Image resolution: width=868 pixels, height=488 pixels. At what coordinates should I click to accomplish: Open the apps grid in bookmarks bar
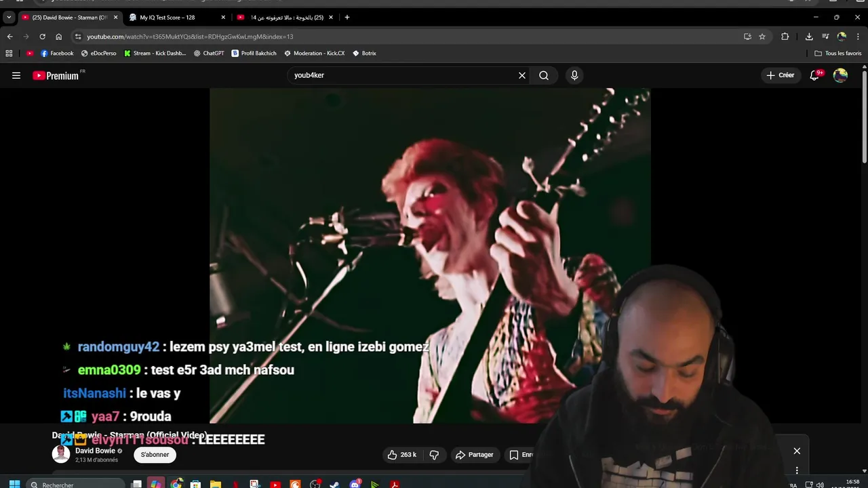point(9,53)
